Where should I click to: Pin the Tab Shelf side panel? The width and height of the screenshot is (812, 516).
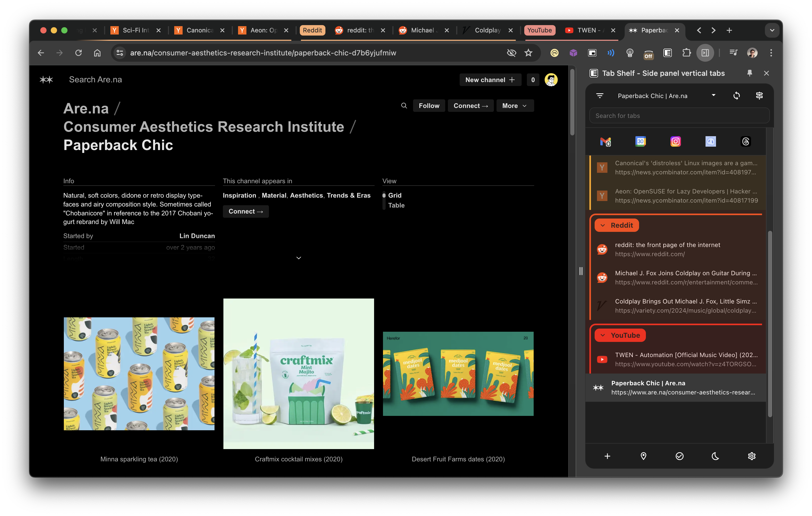pyautogui.click(x=749, y=73)
